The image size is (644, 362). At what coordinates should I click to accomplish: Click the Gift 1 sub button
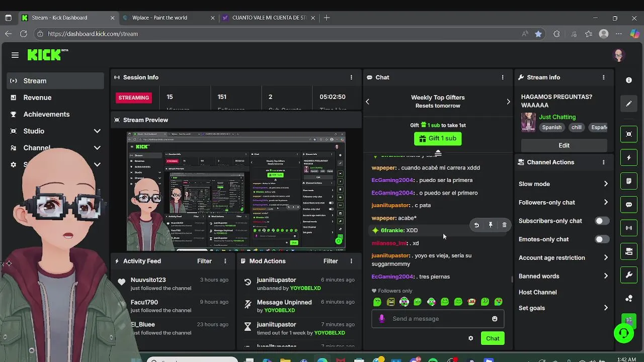point(438,138)
